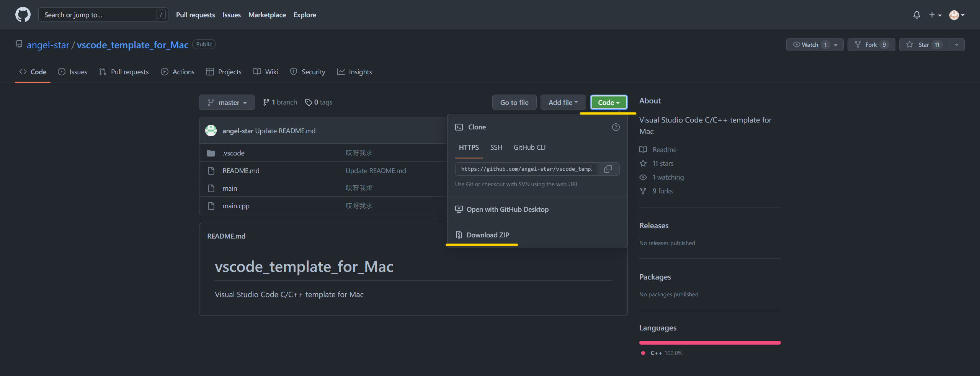Click the file icon next to main.cpp
This screenshot has width=980, height=376.
click(x=211, y=206)
